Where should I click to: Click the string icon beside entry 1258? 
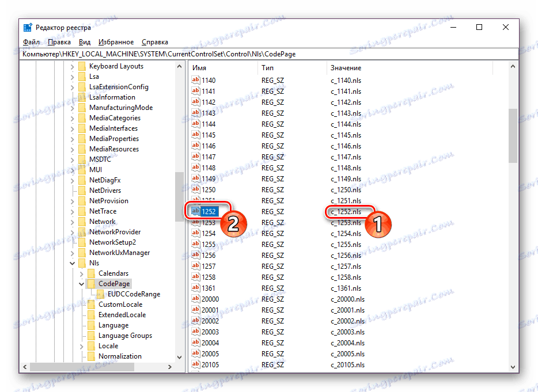pos(196,277)
